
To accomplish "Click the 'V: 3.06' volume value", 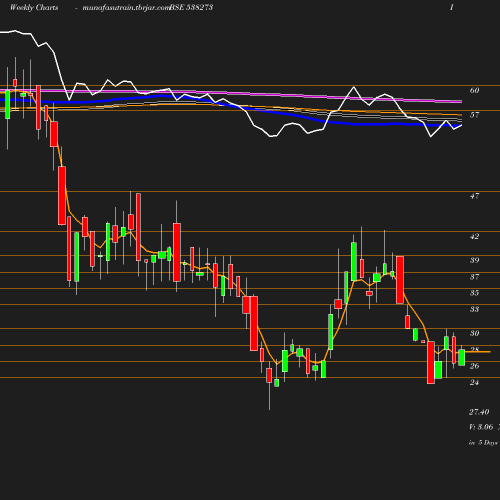I will pos(481,427).
